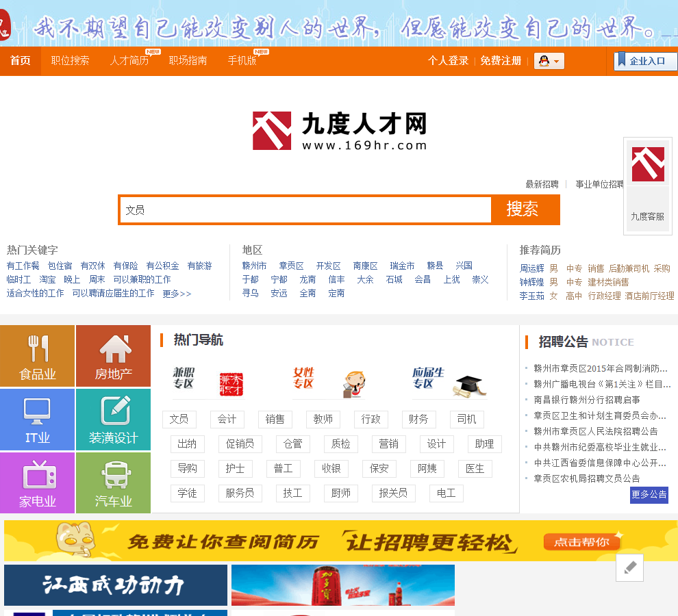Screen dimensions: 678x616
Task: Open the 装潢设计 design tile
Action: pyautogui.click(x=113, y=420)
